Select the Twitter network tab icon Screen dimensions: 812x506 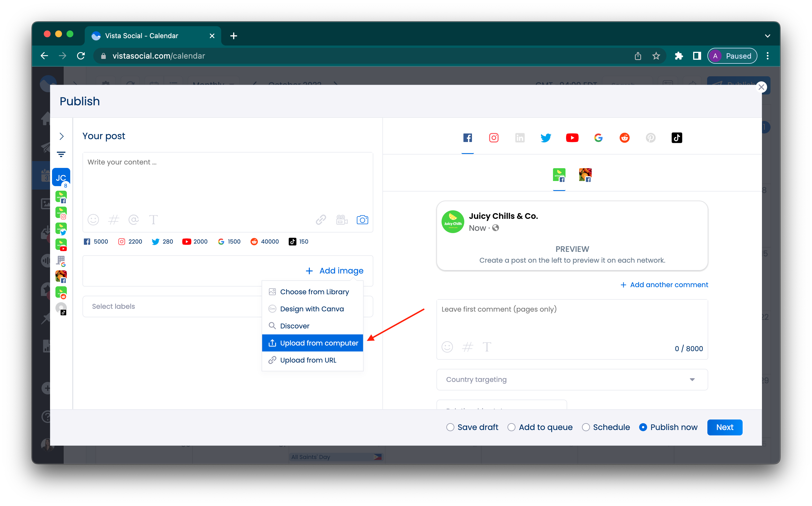point(546,138)
